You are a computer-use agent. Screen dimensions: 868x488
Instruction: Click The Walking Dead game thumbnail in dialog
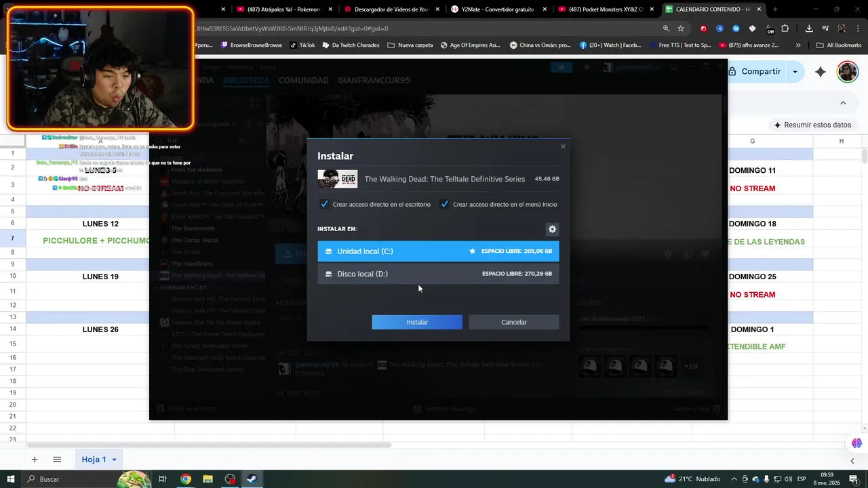338,179
